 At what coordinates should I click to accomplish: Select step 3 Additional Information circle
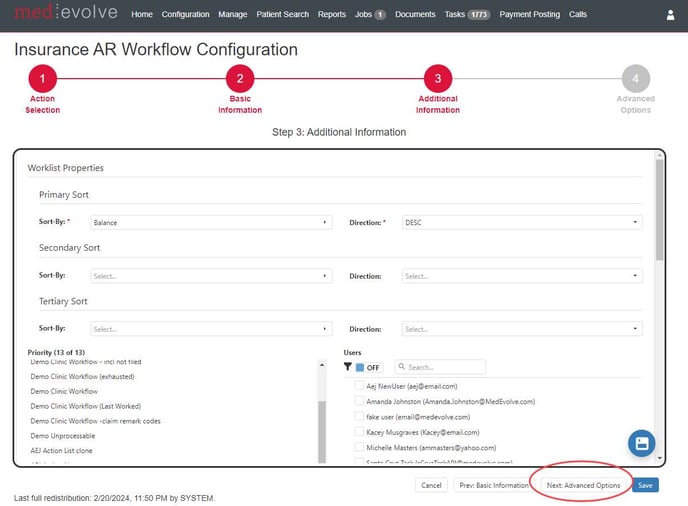tap(437, 79)
